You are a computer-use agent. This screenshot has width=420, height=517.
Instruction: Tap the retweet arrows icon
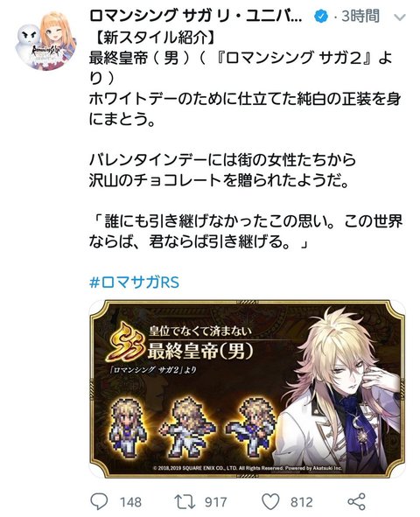[185, 501]
